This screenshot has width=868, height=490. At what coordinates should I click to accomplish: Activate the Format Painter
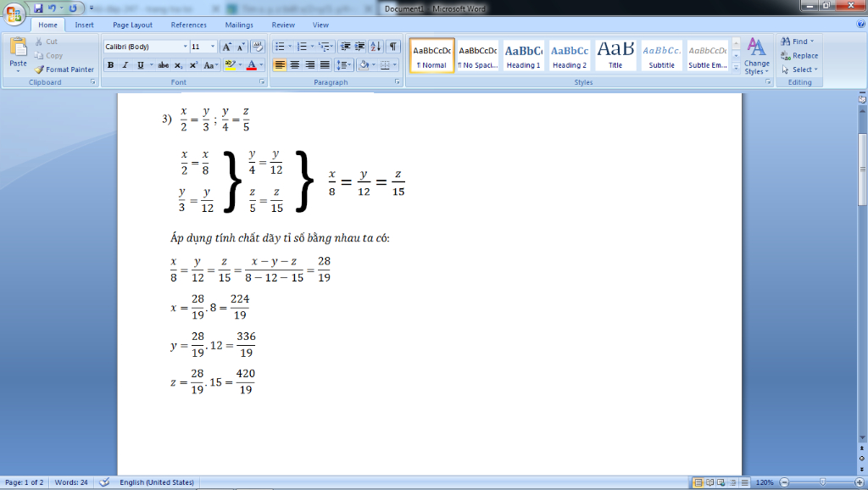point(64,70)
